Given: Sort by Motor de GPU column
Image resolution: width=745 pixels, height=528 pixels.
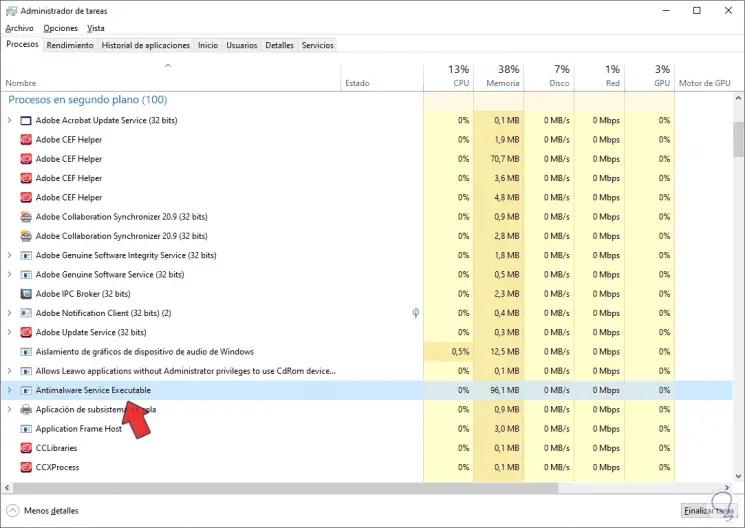Looking at the screenshot, I should pos(705,77).
